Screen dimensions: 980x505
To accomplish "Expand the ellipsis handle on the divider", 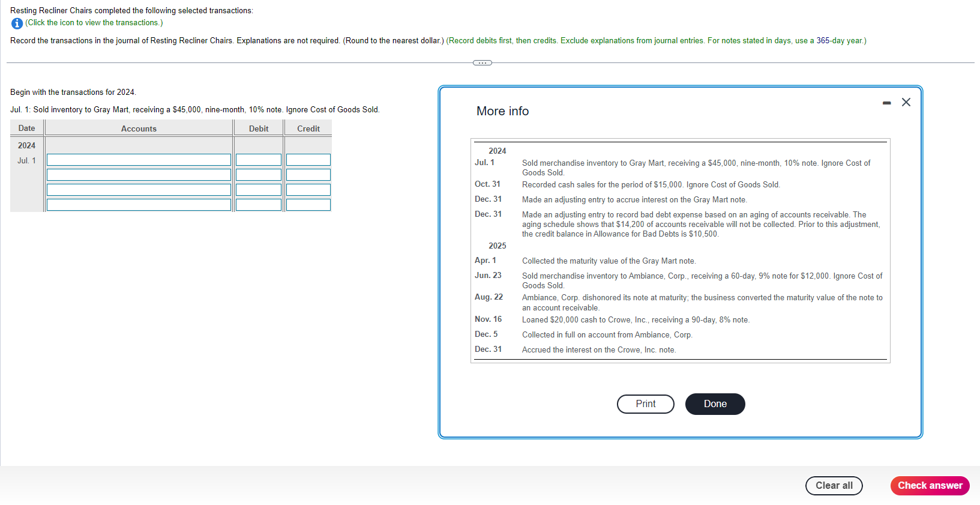I will click(482, 62).
